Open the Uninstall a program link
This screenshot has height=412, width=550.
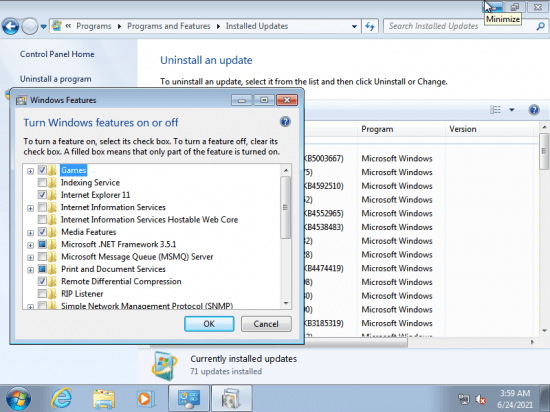tap(55, 79)
